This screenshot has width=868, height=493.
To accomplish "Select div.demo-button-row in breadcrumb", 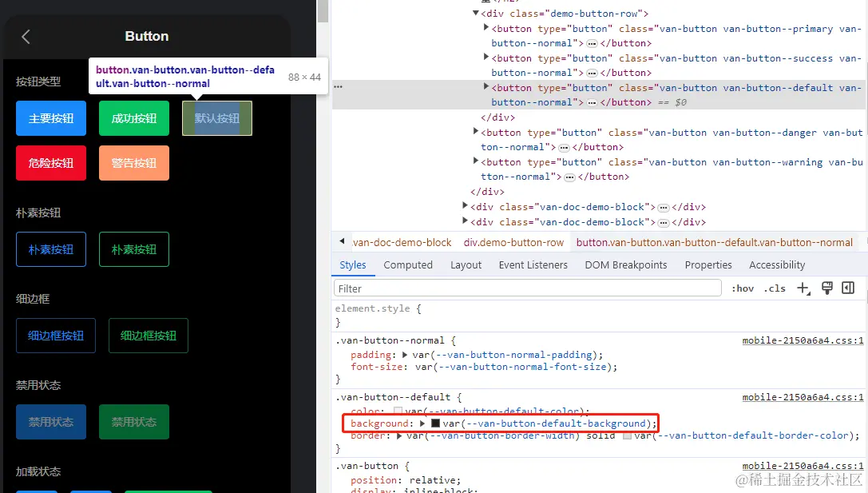I will [513, 243].
